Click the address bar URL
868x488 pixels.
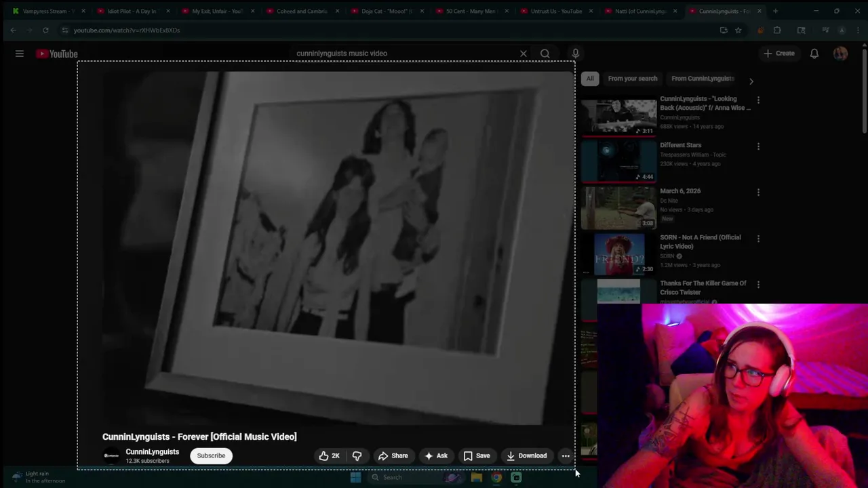126,30
